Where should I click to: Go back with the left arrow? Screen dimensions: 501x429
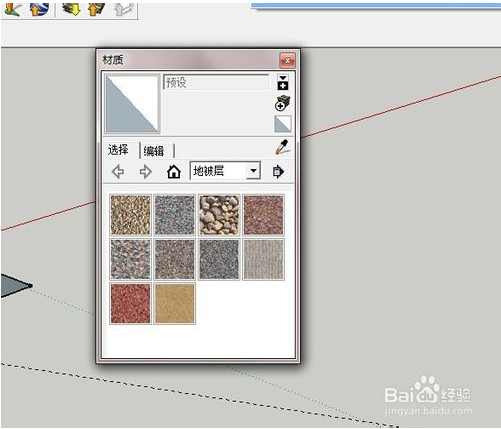118,172
